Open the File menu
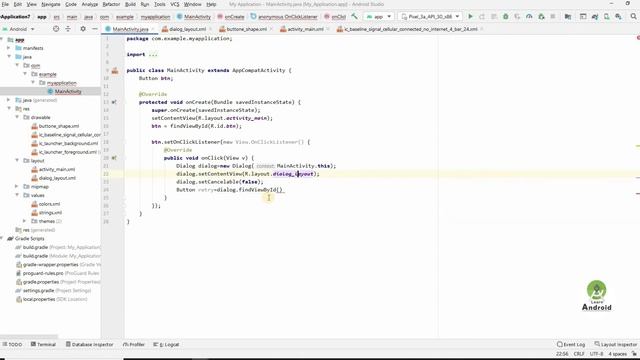The height and width of the screenshot is (360, 640). 5,4
